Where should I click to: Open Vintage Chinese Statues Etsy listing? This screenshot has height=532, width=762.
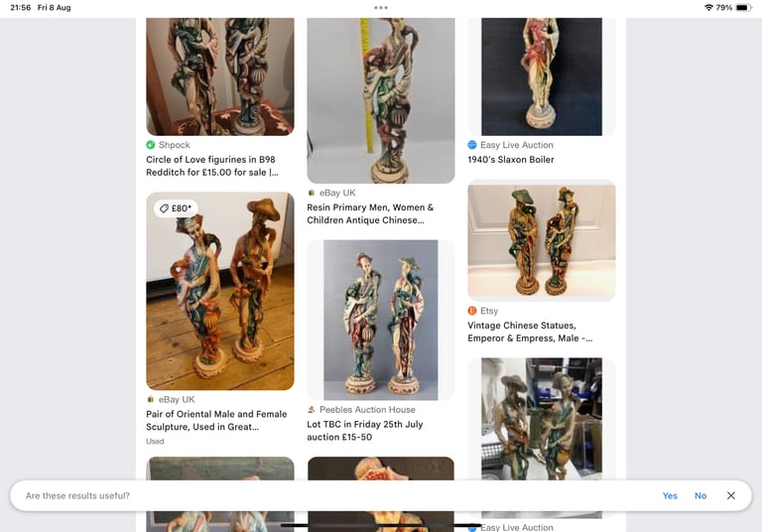coord(530,332)
